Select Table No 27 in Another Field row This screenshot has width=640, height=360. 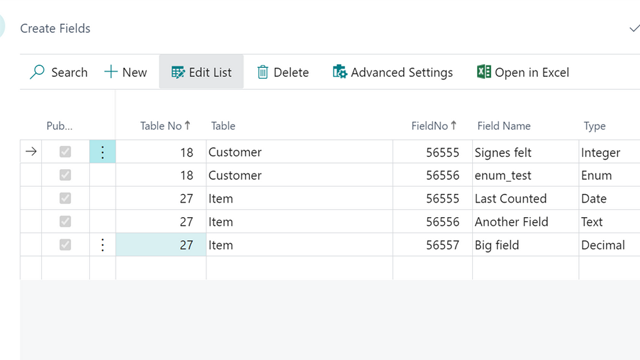click(161, 222)
